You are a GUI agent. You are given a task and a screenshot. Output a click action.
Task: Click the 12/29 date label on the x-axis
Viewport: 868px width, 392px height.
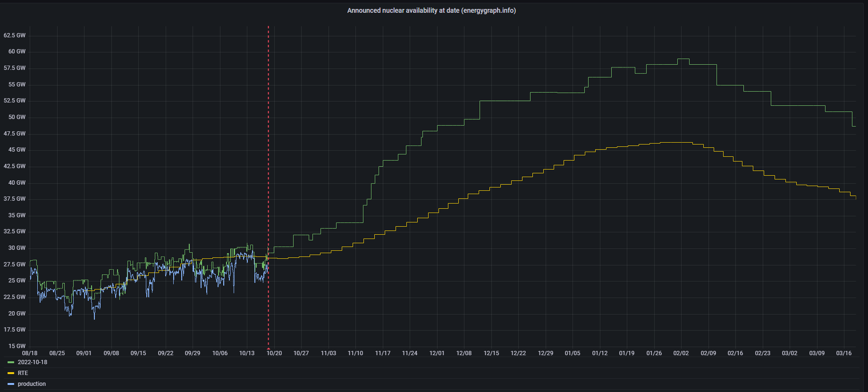pyautogui.click(x=546, y=353)
